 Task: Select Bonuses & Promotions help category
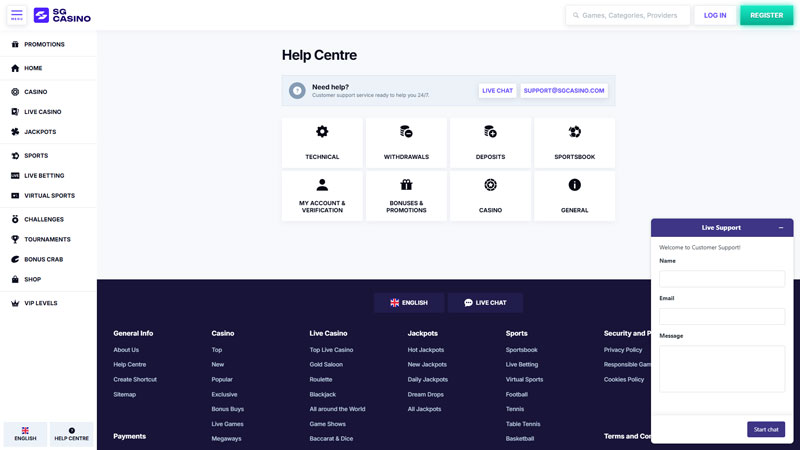pyautogui.click(x=406, y=196)
